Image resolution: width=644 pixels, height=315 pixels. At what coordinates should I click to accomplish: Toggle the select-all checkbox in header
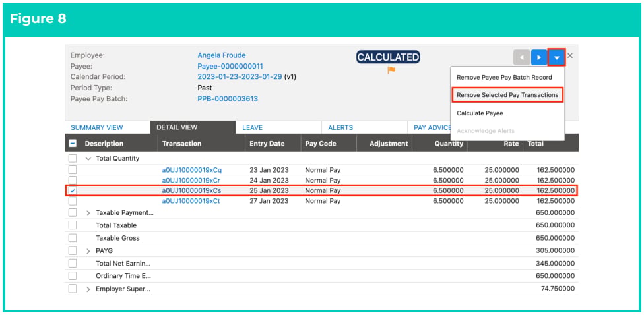(73, 144)
